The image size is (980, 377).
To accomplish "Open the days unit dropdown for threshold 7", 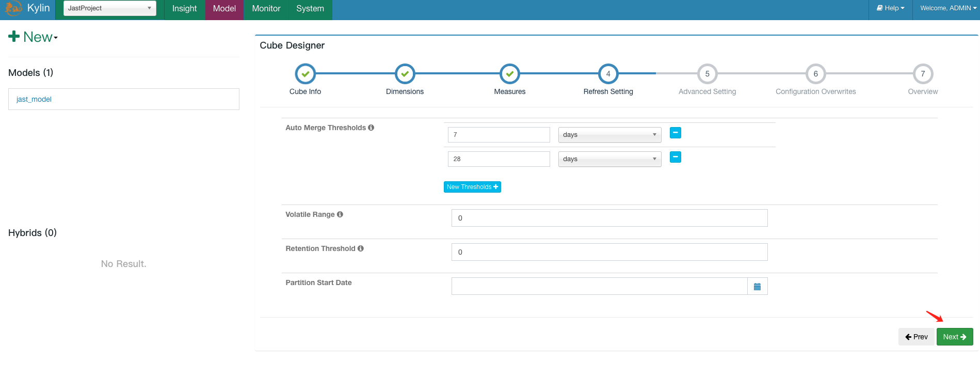I will tap(610, 135).
